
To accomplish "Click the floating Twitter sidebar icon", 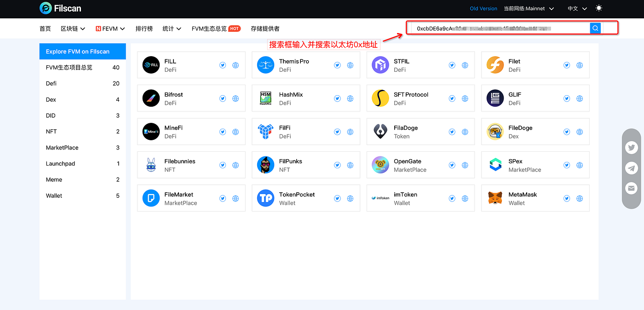I will pyautogui.click(x=632, y=148).
